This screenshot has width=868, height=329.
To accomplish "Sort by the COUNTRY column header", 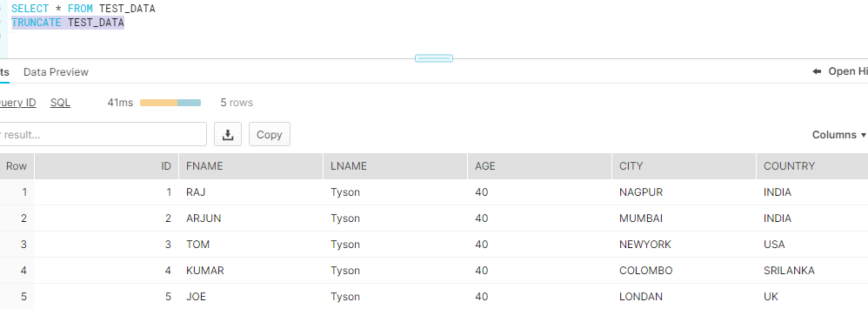I will (812, 166).
